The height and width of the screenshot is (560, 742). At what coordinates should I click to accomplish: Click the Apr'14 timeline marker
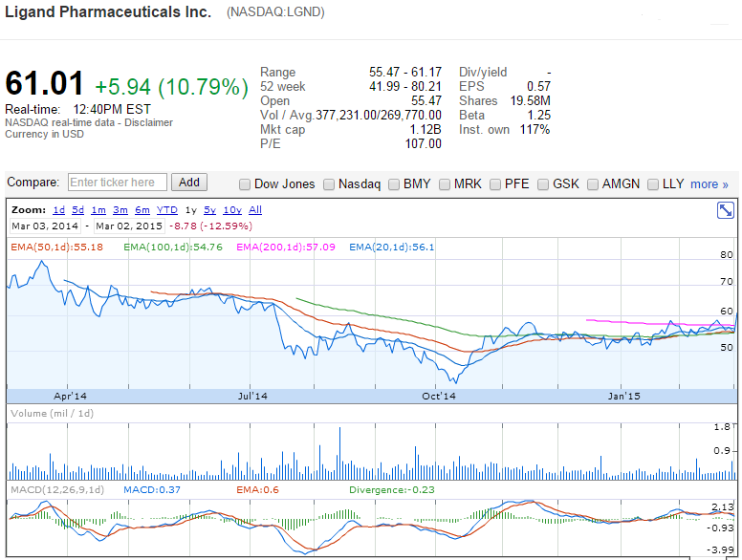click(x=70, y=397)
